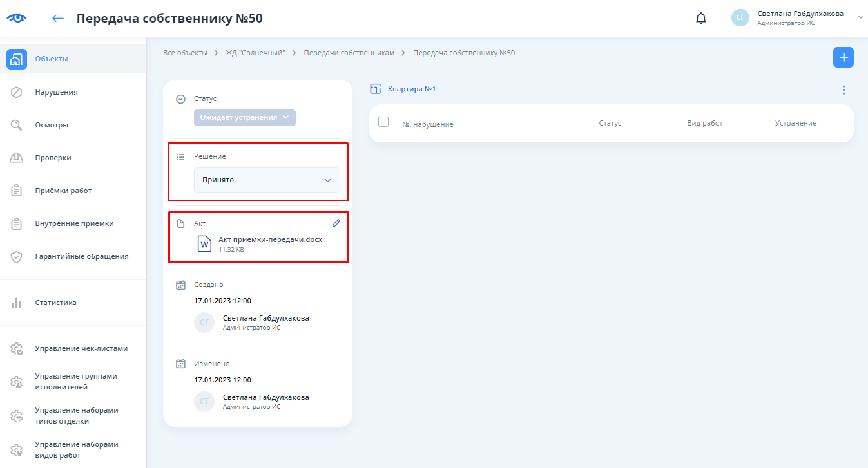This screenshot has height=468, width=868.
Task: Open three-dot menu for Квартира №1
Action: 844,90
